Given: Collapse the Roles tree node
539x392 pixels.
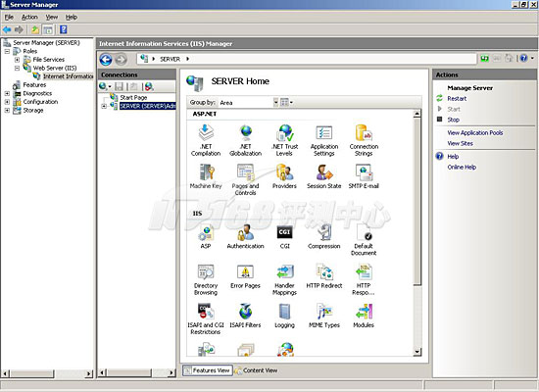Looking at the screenshot, I should click(7, 51).
